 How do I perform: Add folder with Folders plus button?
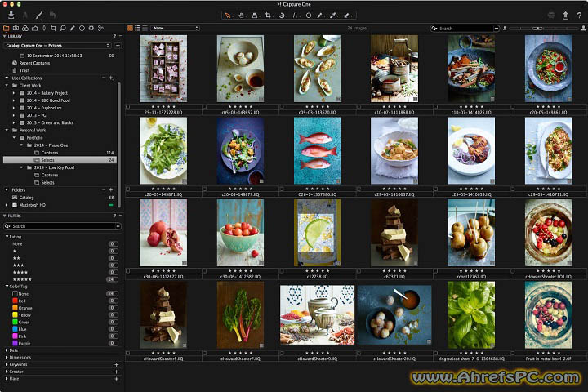pos(111,189)
